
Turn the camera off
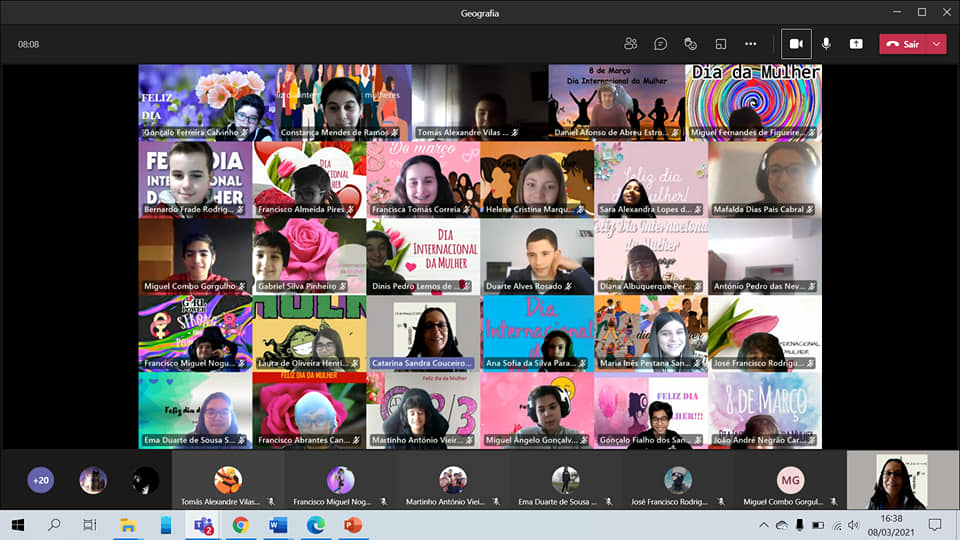click(796, 44)
